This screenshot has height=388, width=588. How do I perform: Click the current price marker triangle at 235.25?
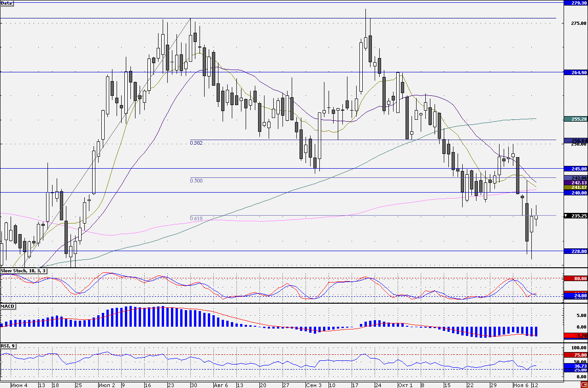567,216
